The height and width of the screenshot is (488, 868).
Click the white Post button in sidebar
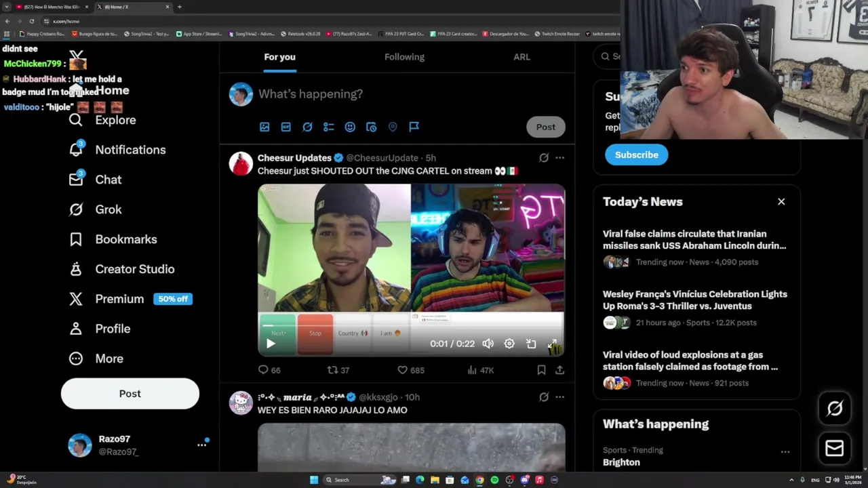[x=130, y=394]
